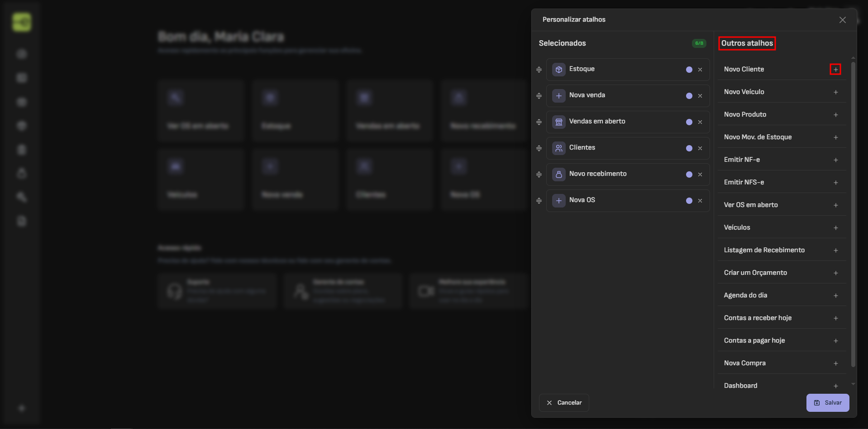
Task: Remove Estoque from selected shortcuts
Action: point(700,70)
